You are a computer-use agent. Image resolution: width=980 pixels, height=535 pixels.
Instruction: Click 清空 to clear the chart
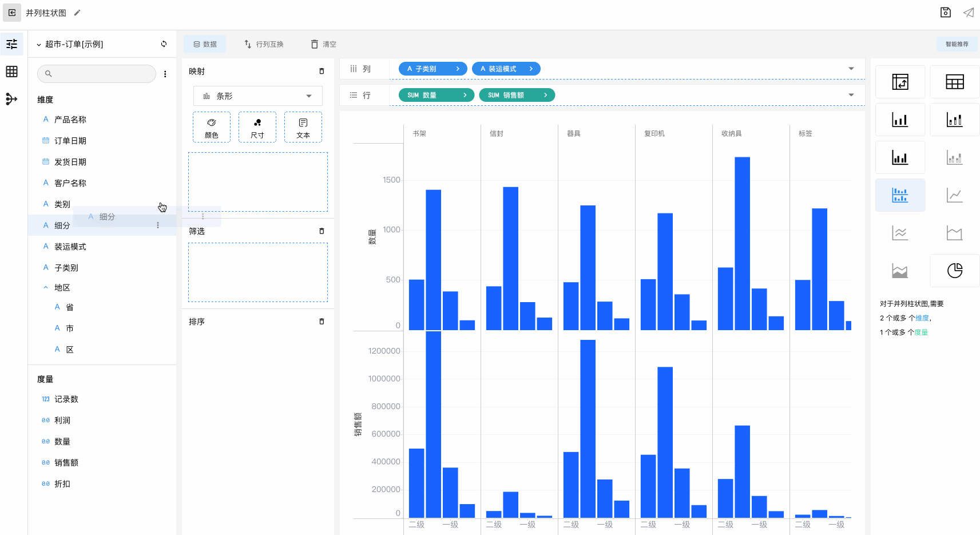323,44
